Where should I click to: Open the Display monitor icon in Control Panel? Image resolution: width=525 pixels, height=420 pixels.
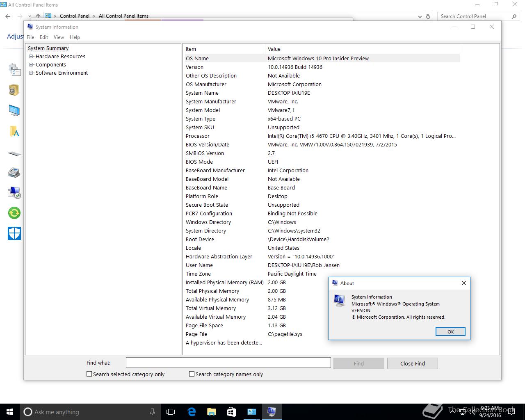[x=14, y=110]
